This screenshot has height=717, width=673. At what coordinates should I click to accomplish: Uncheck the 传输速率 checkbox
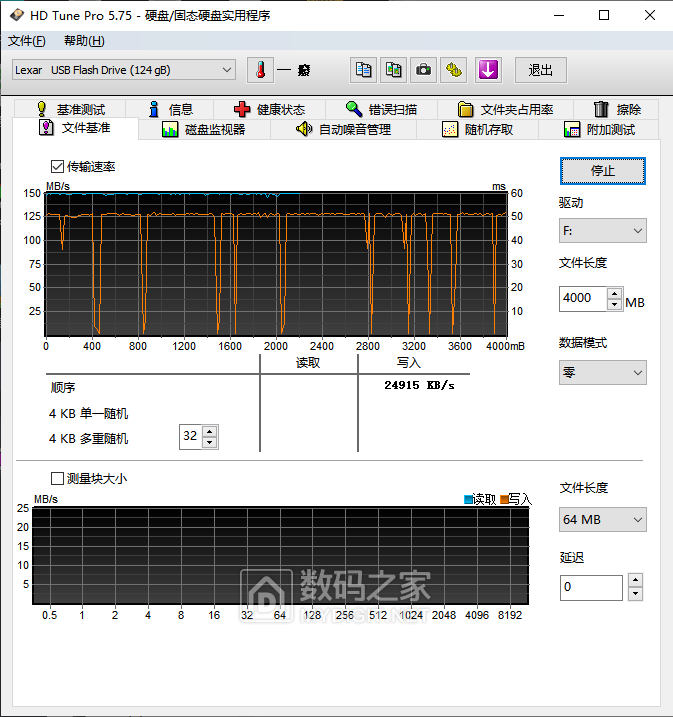click(x=56, y=166)
